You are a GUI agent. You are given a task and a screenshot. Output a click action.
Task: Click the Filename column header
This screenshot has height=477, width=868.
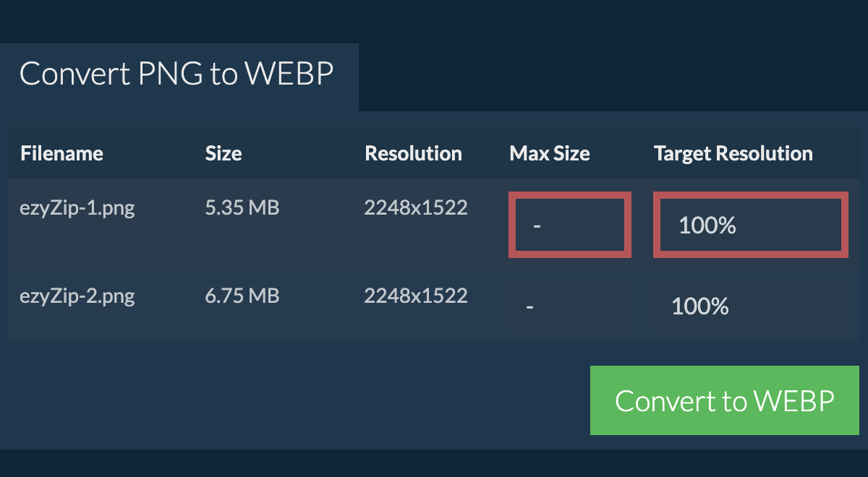[61, 153]
